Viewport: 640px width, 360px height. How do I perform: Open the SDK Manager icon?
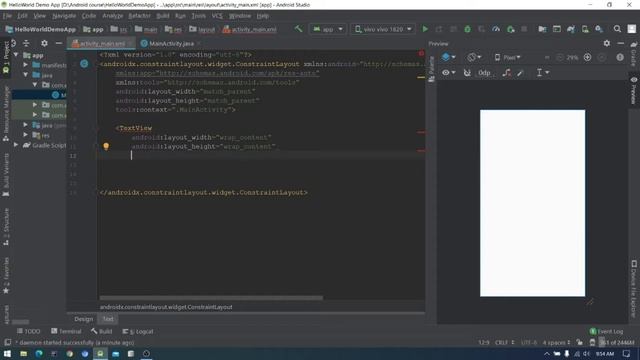tap(599, 29)
